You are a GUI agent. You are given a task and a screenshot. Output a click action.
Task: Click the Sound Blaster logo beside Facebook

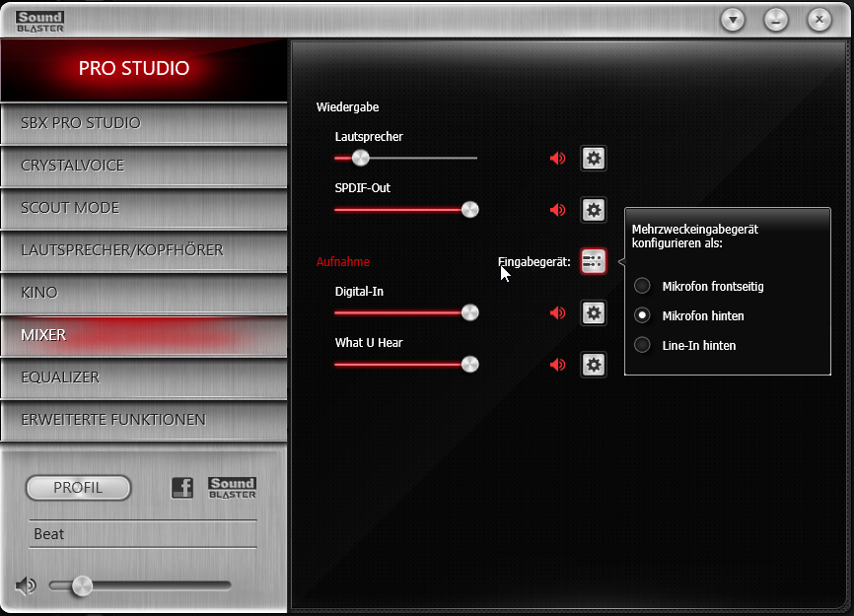pyautogui.click(x=232, y=488)
